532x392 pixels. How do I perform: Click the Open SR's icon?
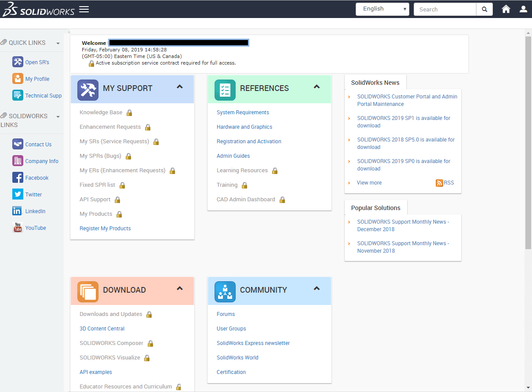(18, 62)
